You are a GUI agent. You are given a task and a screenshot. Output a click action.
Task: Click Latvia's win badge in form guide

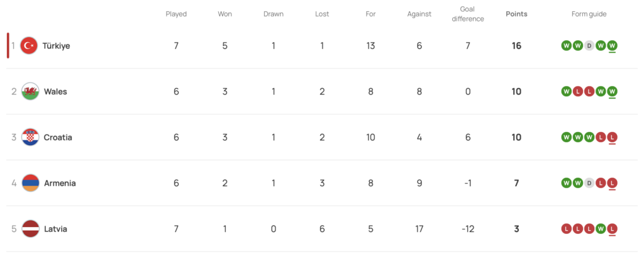pos(601,229)
